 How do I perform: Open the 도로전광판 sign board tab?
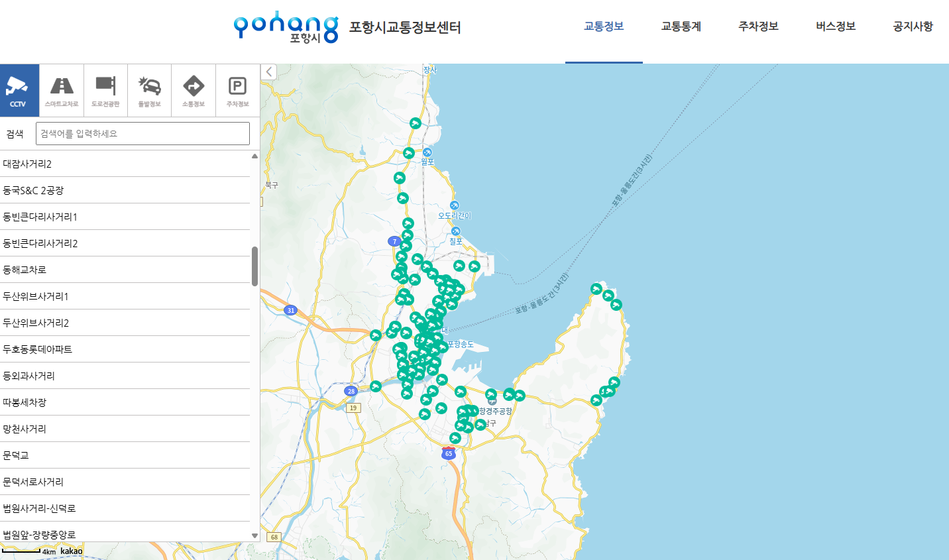(105, 90)
